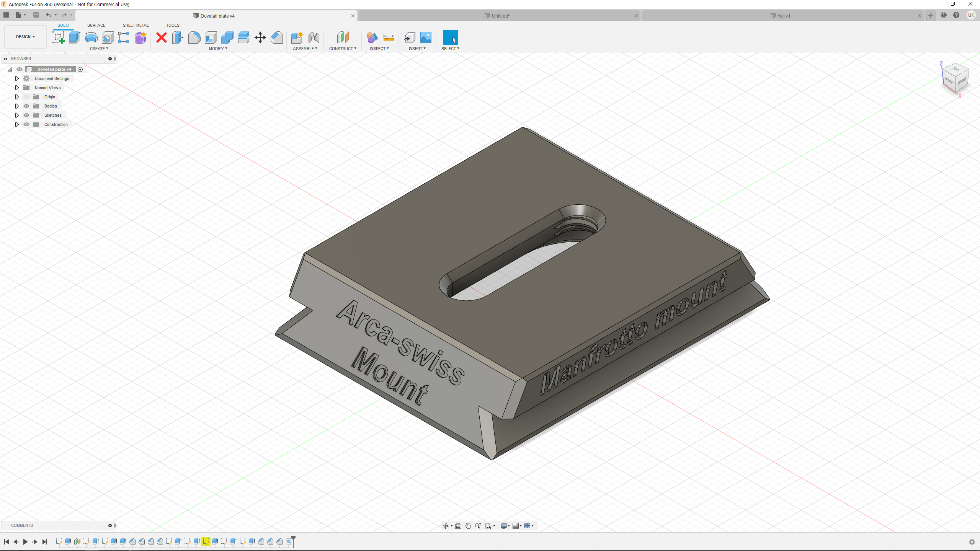The height and width of the screenshot is (551, 980).
Task: Click the red Delete X icon
Action: click(162, 37)
